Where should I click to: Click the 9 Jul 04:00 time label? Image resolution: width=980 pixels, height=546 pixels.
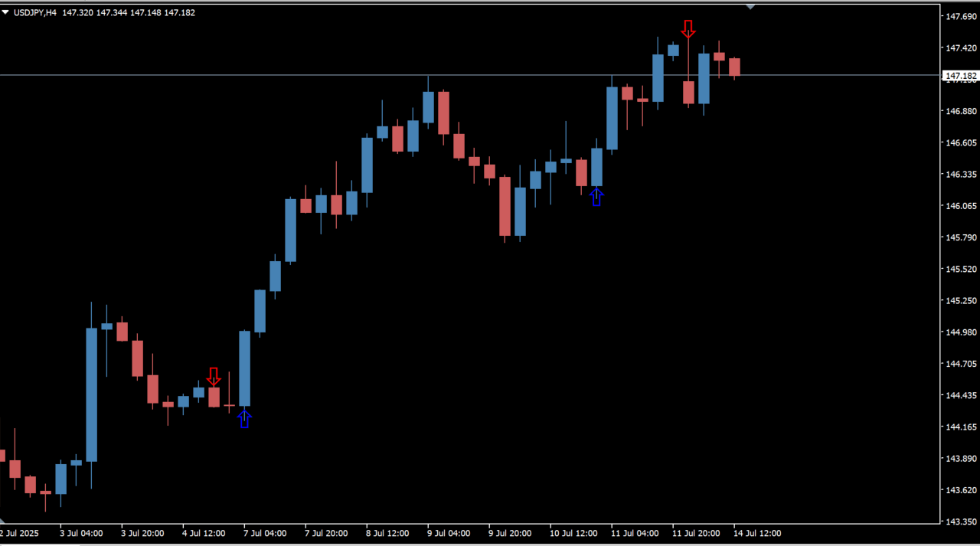449,533
